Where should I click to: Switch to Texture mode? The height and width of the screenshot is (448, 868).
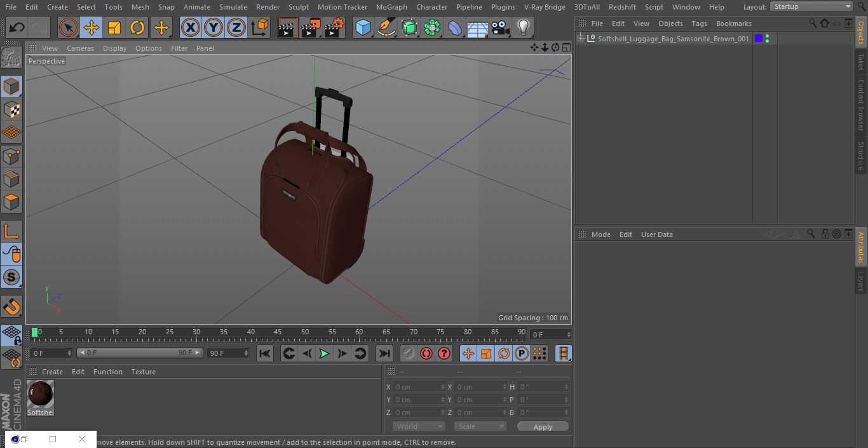coord(11,110)
